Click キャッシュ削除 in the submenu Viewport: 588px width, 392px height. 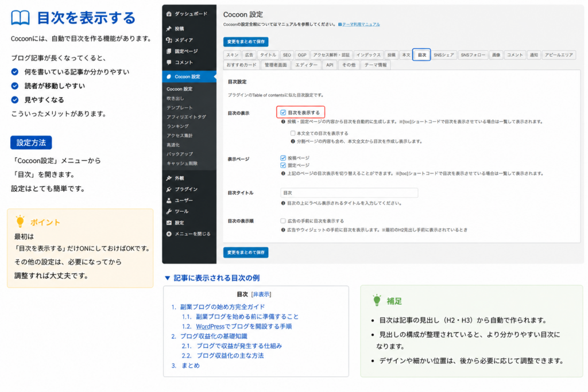click(x=182, y=164)
